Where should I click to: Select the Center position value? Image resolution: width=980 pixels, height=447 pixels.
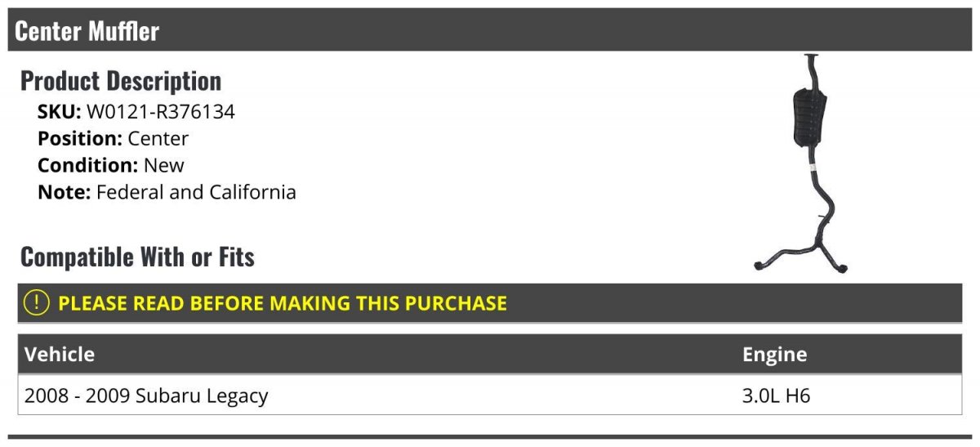(158, 139)
